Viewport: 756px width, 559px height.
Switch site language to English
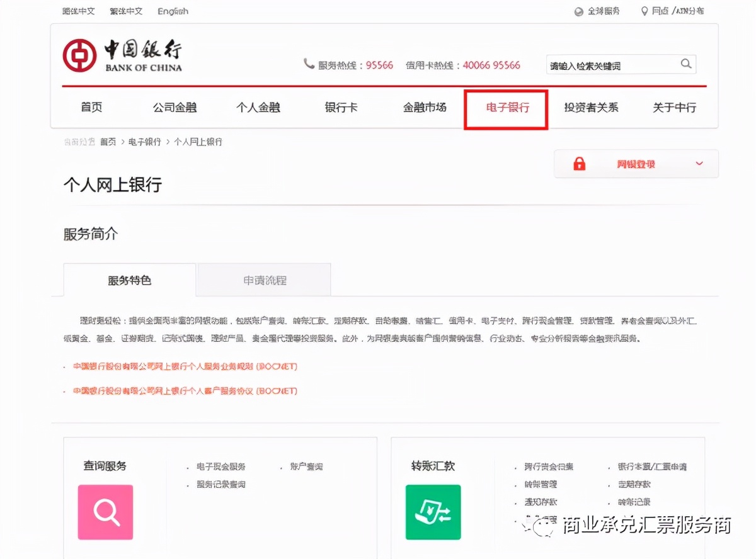(x=172, y=11)
